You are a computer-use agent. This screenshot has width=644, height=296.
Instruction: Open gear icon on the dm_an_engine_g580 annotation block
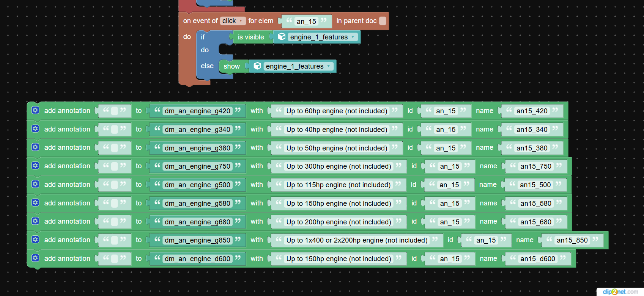click(x=35, y=203)
